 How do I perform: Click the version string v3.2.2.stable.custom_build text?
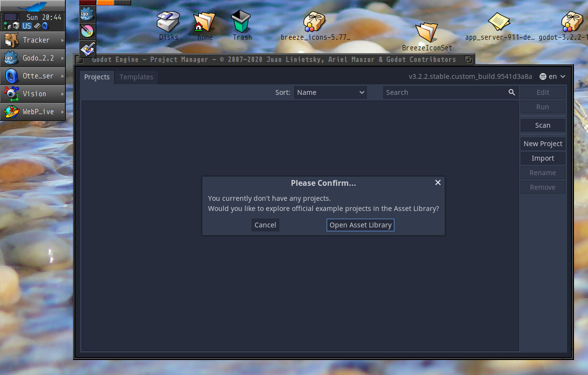tap(470, 76)
